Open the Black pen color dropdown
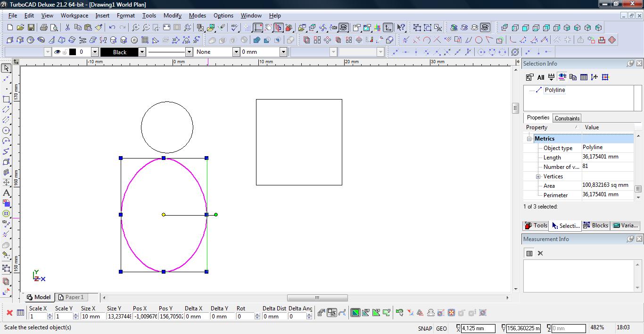The image size is (644, 334). tap(141, 52)
